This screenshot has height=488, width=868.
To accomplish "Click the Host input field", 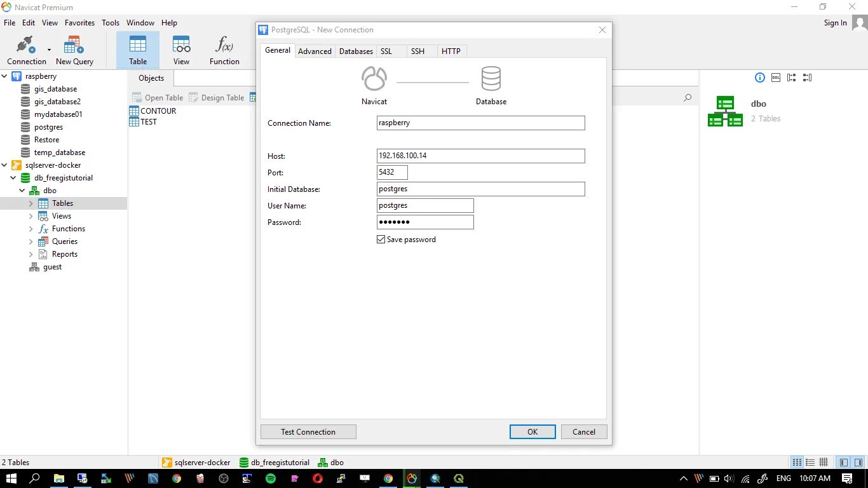I will 481,156.
